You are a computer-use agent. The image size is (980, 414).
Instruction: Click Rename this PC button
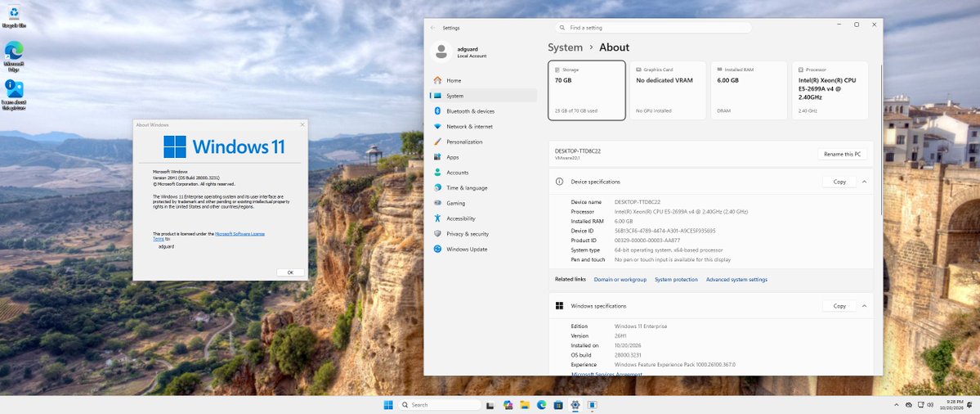tap(842, 154)
